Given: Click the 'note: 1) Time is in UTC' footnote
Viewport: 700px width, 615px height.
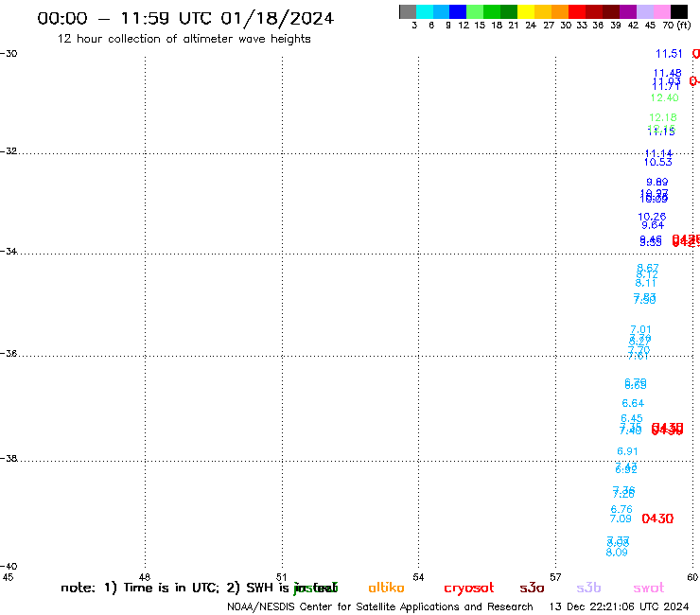Looking at the screenshot, I should coord(140,588).
